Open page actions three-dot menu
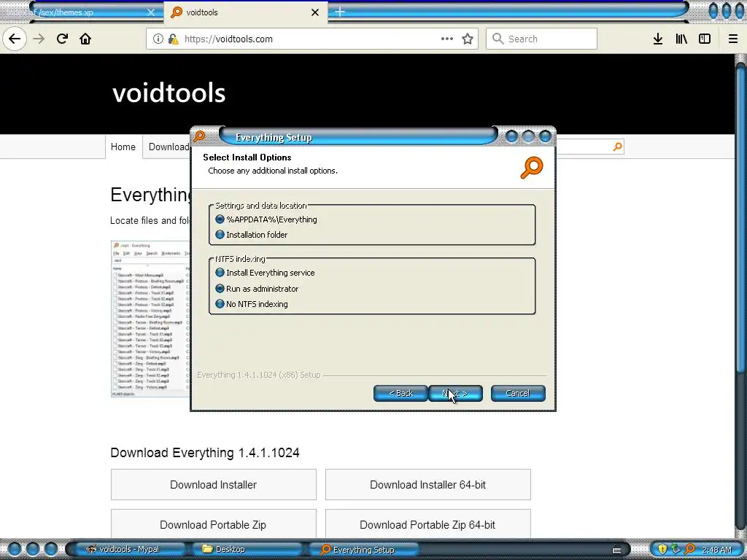The width and height of the screenshot is (747, 560). pos(447,39)
